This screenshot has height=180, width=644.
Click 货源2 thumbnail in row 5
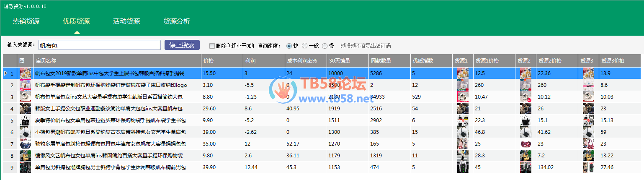pos(526,120)
